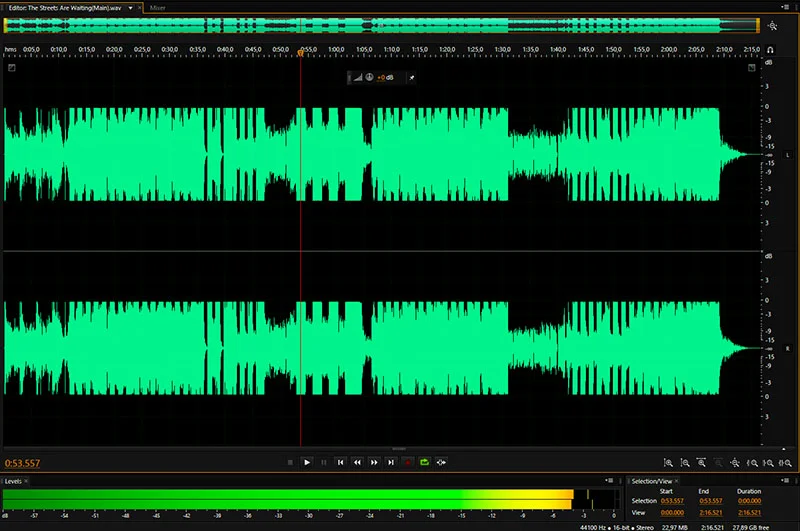Click the orange playhead marker on ruler
The width and height of the screenshot is (800, 531).
point(301,53)
